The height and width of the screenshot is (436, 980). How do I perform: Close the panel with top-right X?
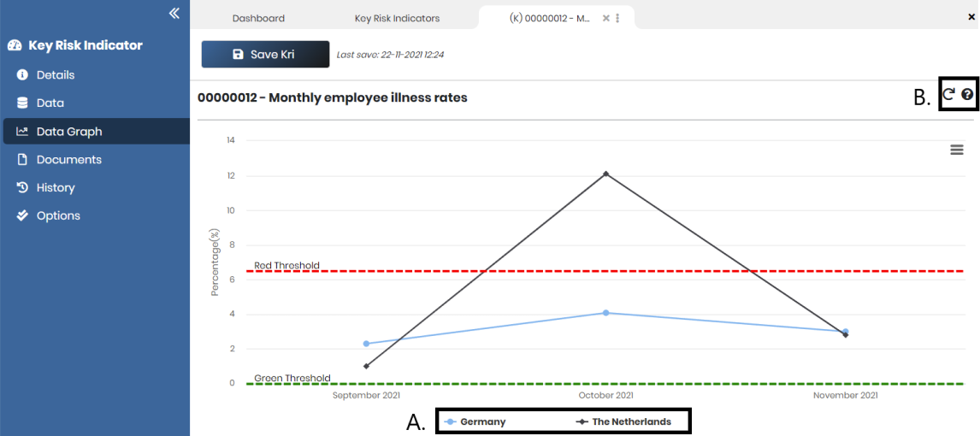coord(971,18)
